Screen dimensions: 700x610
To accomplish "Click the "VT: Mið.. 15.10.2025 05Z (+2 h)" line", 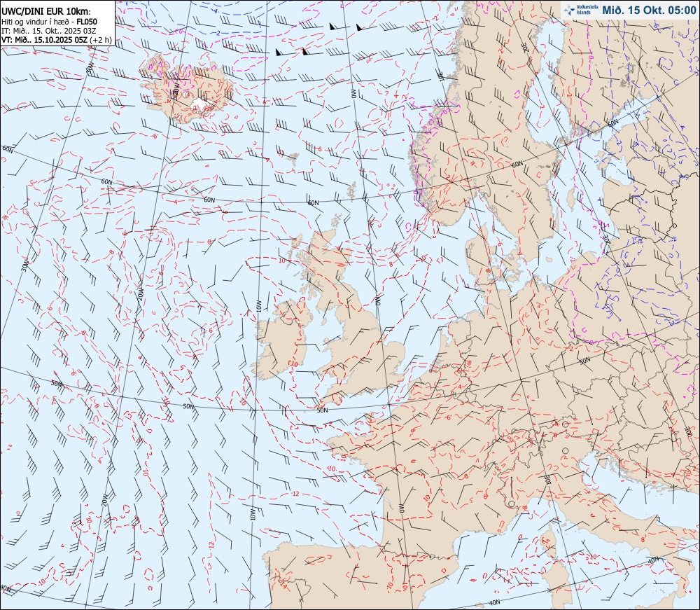I will coord(56,40).
